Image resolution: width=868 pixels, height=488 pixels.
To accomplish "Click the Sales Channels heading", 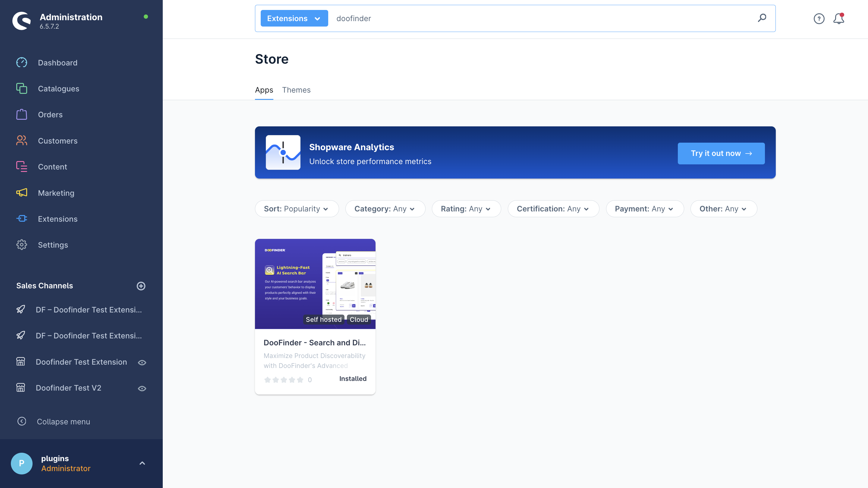I will point(45,286).
